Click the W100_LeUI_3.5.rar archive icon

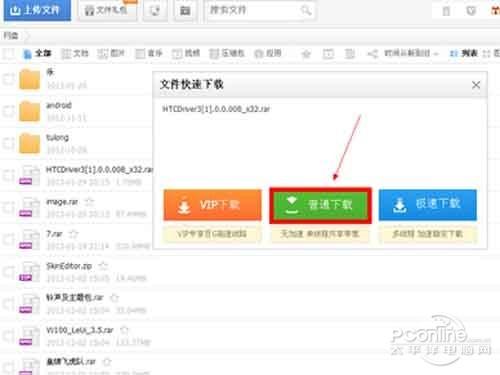coord(29,336)
